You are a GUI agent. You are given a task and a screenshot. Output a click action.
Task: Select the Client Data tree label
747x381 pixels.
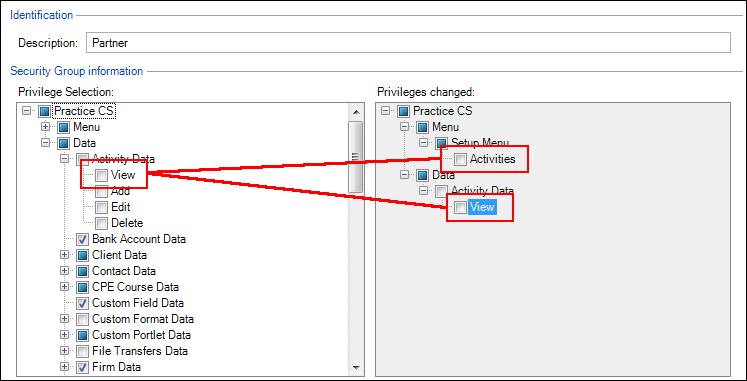[x=120, y=255]
